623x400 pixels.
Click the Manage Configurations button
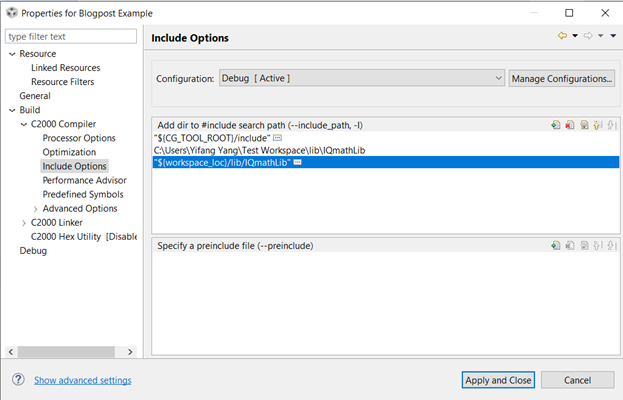pyautogui.click(x=561, y=78)
